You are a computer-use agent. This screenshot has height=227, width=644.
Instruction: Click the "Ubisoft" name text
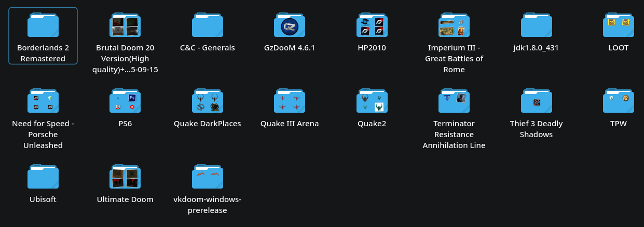click(43, 199)
